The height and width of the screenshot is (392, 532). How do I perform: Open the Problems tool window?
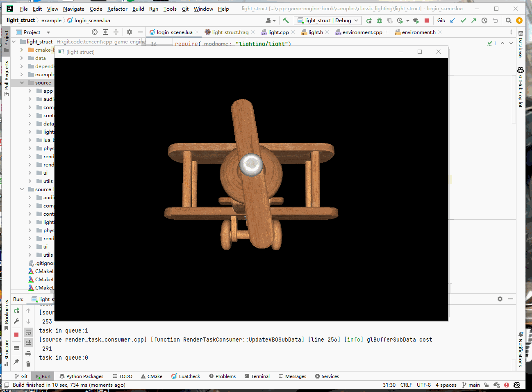point(222,376)
